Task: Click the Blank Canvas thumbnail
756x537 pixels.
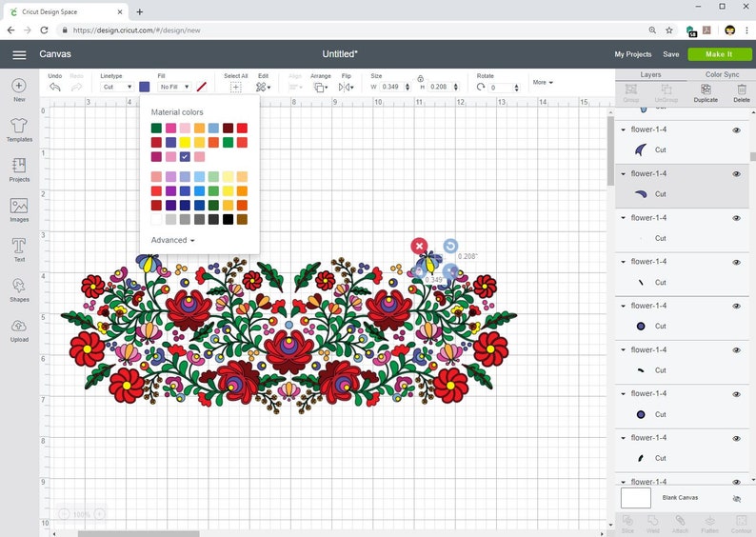Action: (635, 498)
